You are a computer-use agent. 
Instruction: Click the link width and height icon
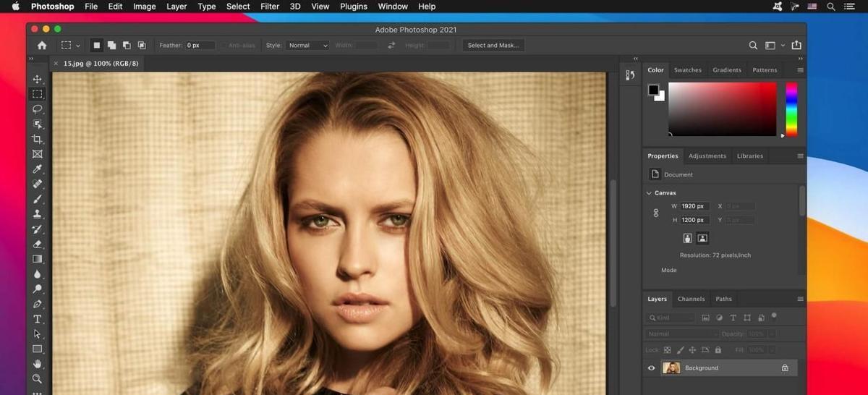[x=656, y=213]
